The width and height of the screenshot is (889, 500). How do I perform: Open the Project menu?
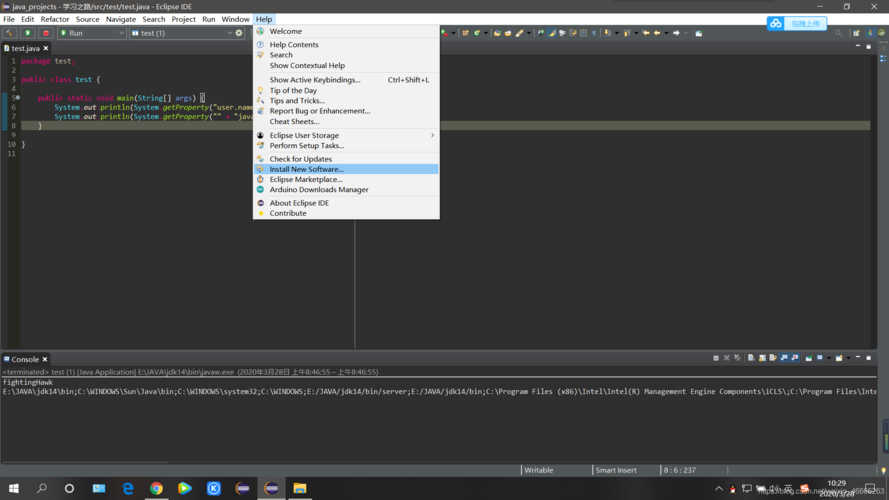click(x=183, y=19)
